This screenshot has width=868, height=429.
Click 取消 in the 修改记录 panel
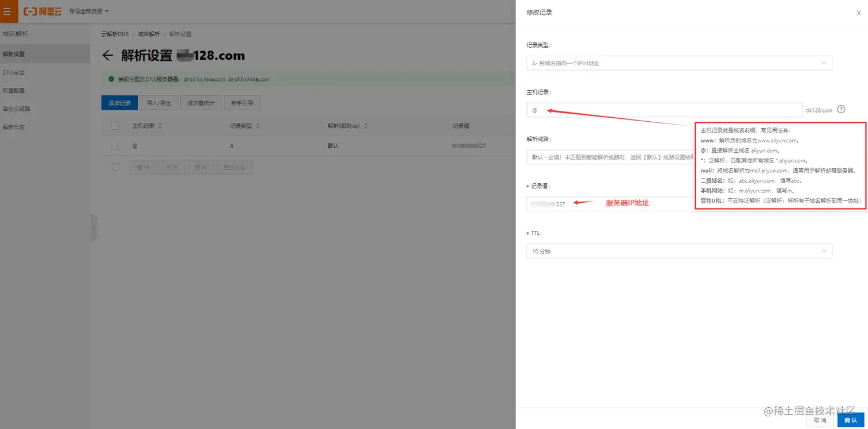pyautogui.click(x=820, y=420)
